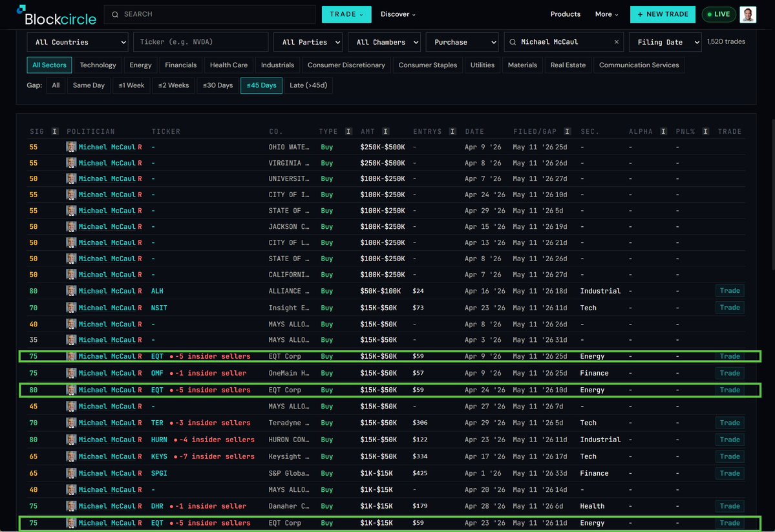Click the Blockcircle logo
Screen dimensions: 775x532
(x=56, y=16)
